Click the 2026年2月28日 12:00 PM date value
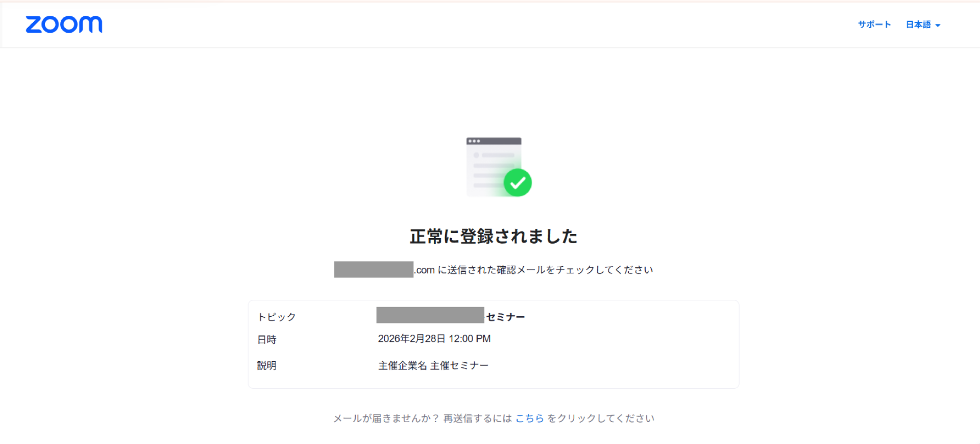The image size is (980, 444). [434, 339]
